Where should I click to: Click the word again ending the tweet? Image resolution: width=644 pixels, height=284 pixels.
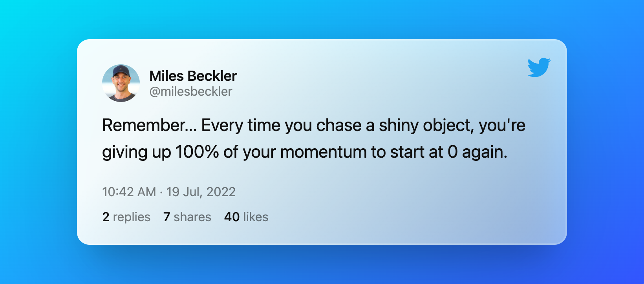[x=485, y=153]
